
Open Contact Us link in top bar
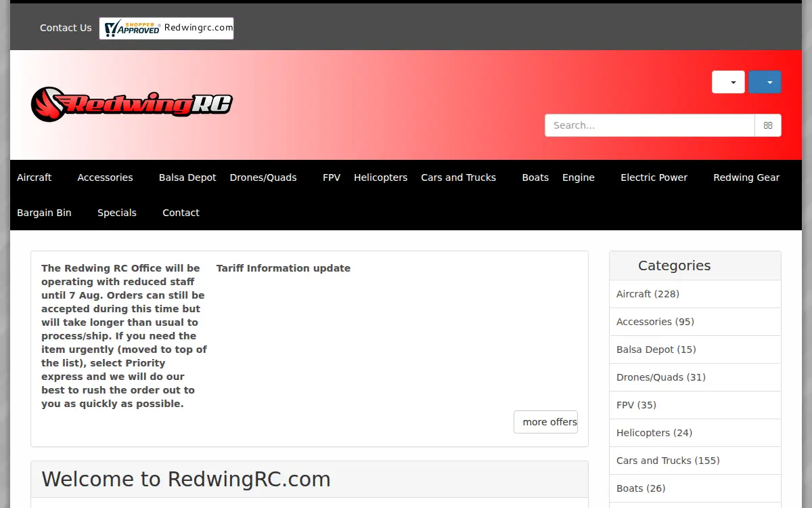click(x=66, y=28)
